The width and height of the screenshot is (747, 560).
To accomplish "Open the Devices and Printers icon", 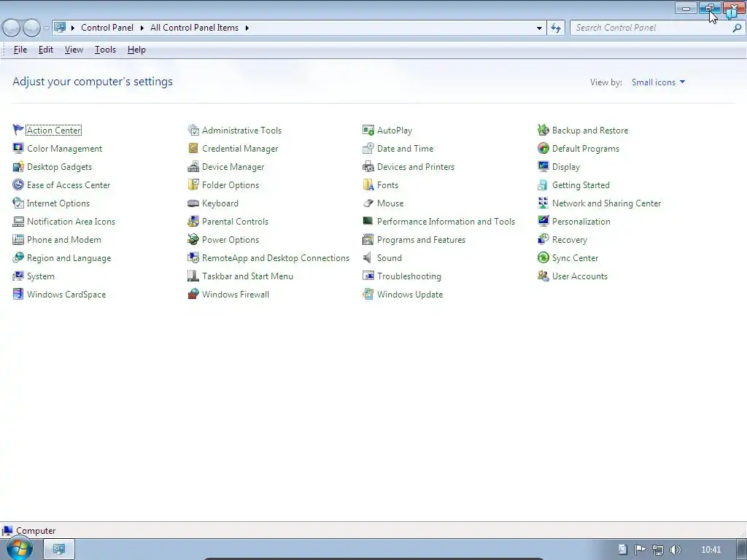I will coord(368,167).
